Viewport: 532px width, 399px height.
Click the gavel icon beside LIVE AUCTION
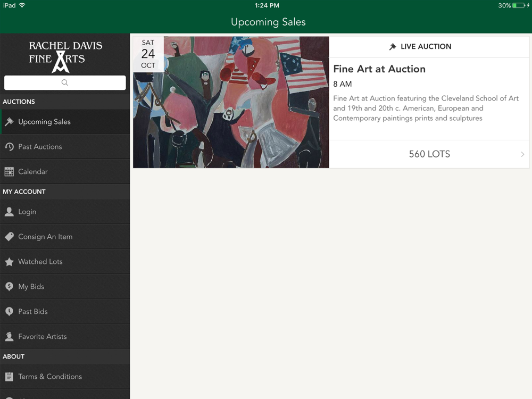click(393, 46)
